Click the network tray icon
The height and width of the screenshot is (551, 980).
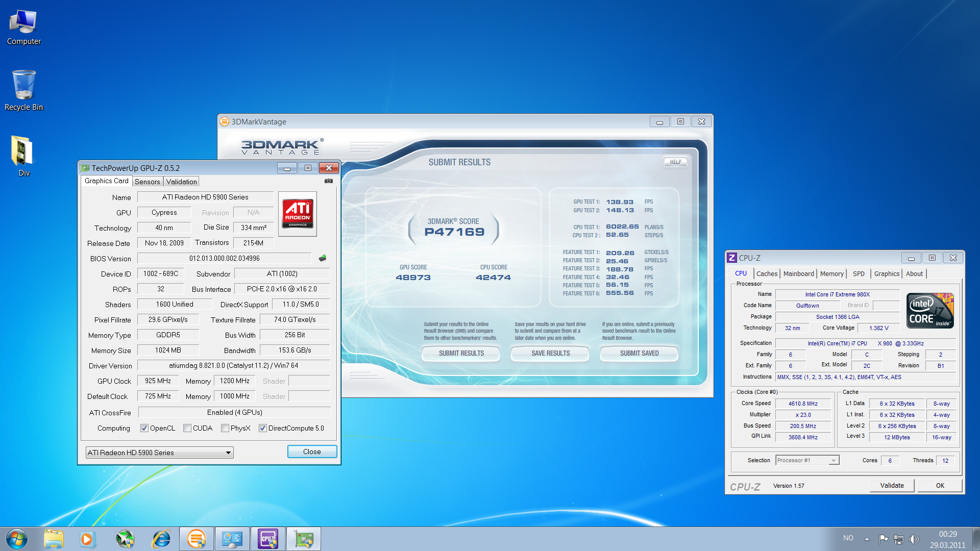point(899,539)
